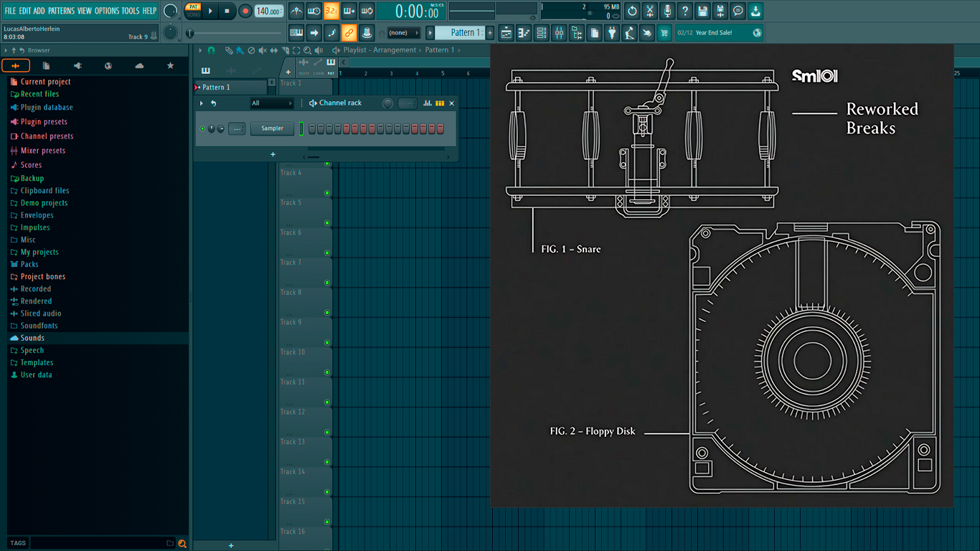The height and width of the screenshot is (551, 980).
Task: Open the TOOLS menu
Action: click(x=131, y=11)
